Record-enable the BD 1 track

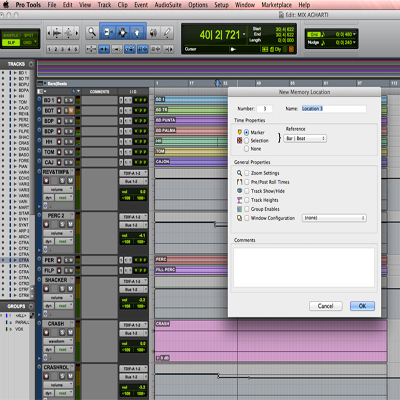[x=59, y=100]
